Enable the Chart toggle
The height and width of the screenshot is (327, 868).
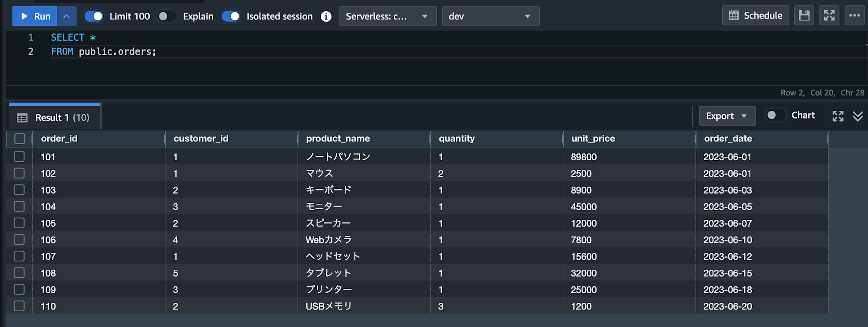tap(775, 116)
